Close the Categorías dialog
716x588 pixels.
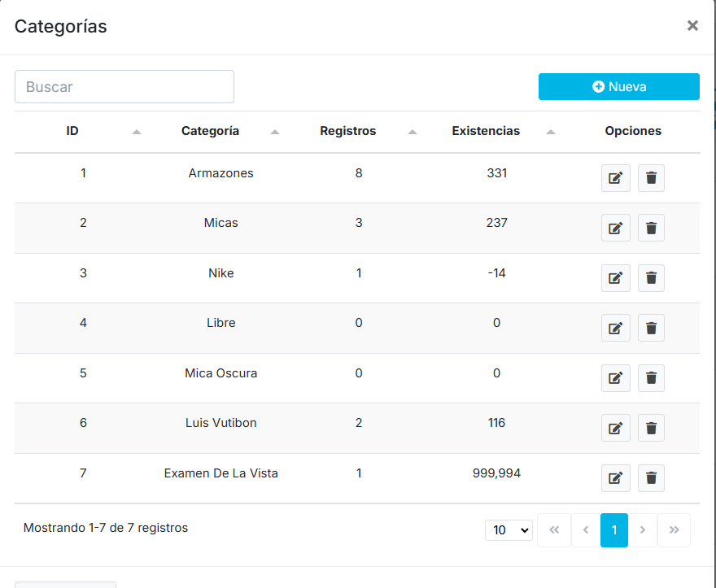point(692,26)
